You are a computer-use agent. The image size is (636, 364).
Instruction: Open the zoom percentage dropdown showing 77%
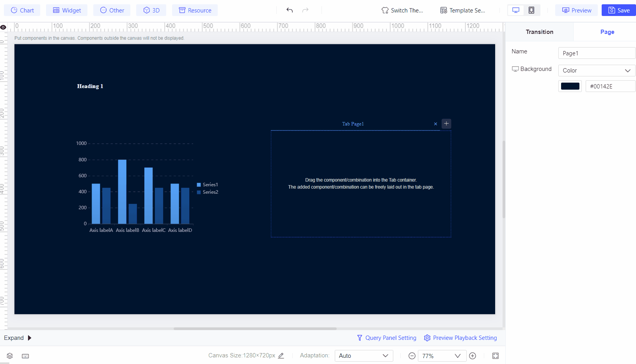(x=442, y=356)
